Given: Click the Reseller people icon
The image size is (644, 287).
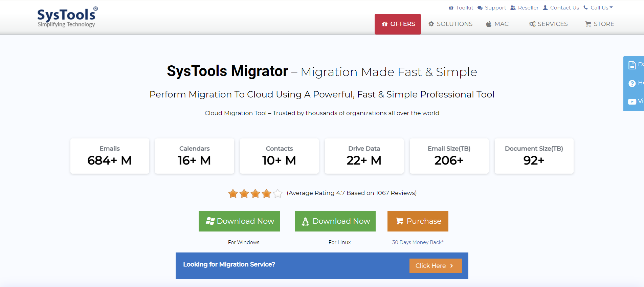Looking at the screenshot, I should coord(513,8).
